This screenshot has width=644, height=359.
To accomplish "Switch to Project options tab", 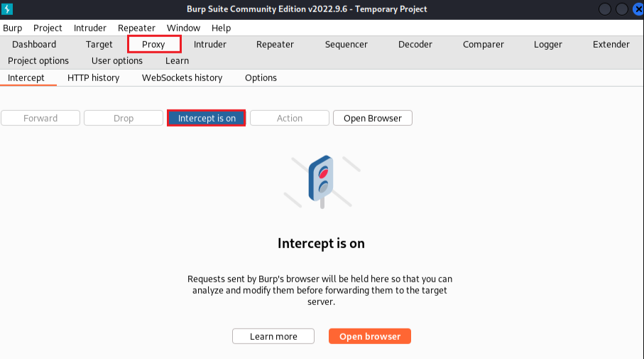I will 38,61.
